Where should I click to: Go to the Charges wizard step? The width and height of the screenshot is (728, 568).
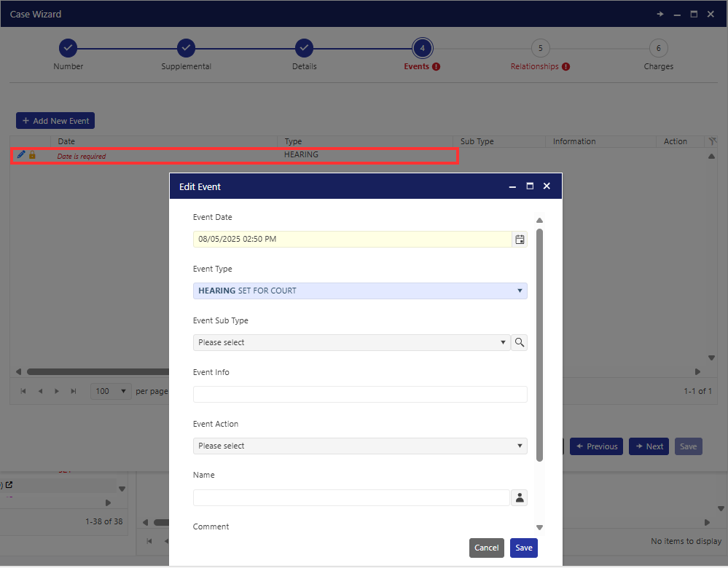coord(658,49)
